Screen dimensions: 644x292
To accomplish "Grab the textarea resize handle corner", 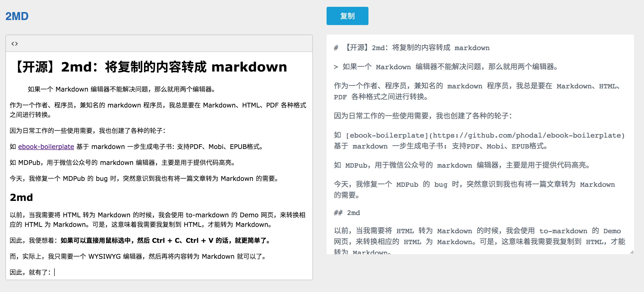I will (x=632, y=252).
